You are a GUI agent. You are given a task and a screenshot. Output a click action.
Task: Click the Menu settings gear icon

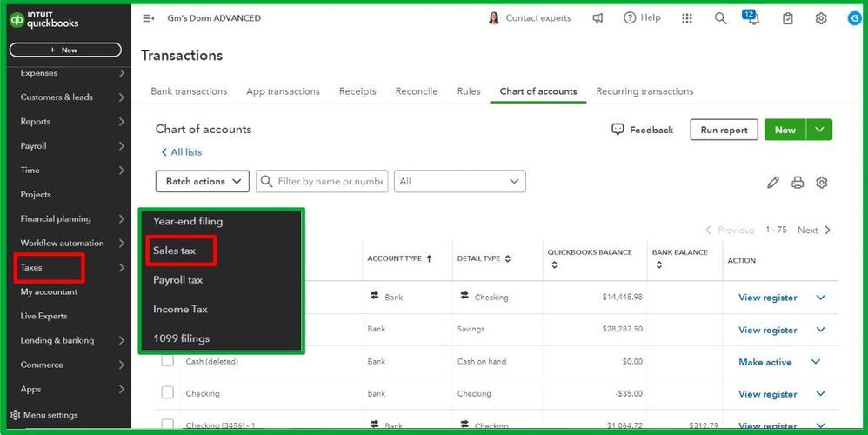[x=15, y=415]
